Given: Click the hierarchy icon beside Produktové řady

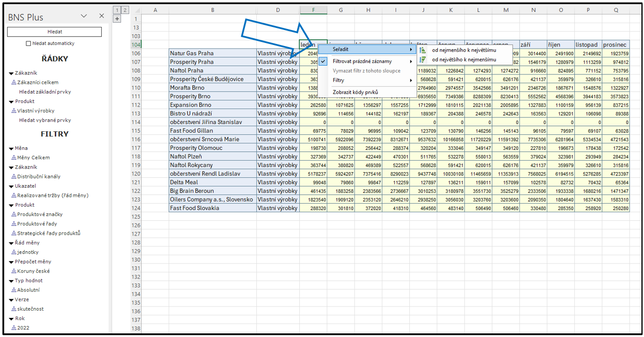Looking at the screenshot, I should 13,224.
